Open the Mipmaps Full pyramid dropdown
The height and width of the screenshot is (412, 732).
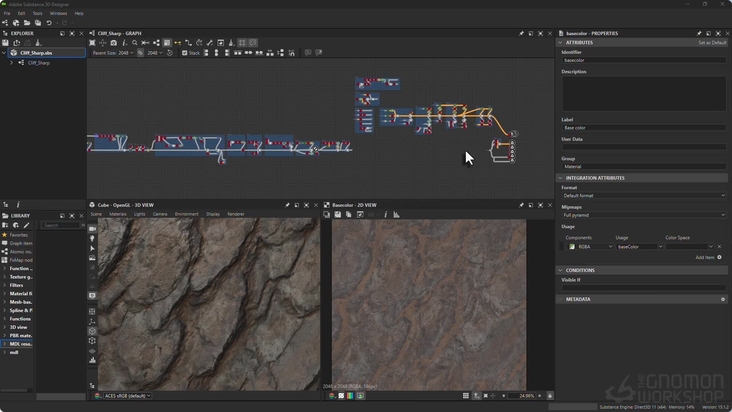(x=644, y=215)
